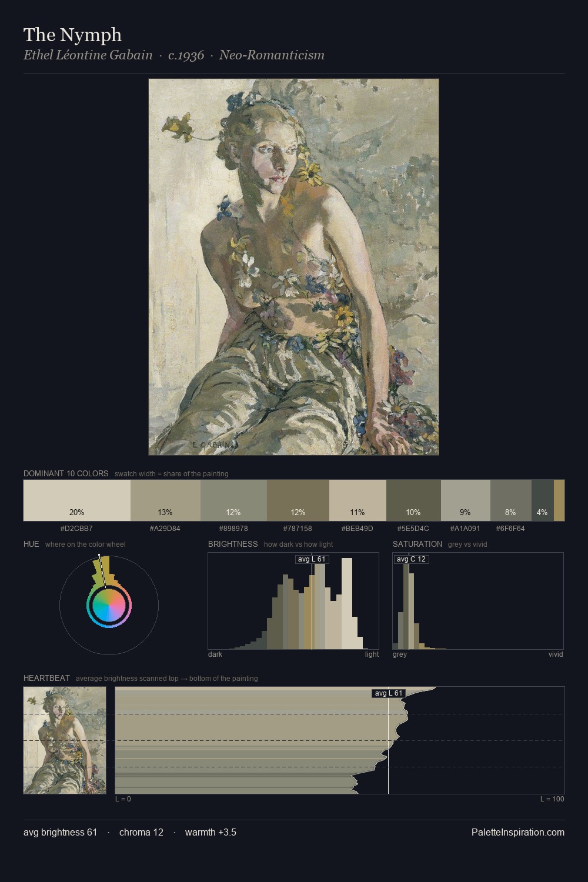Click the 'grey' axis label in Saturation
Viewport: 588px width, 882px height.
click(400, 654)
